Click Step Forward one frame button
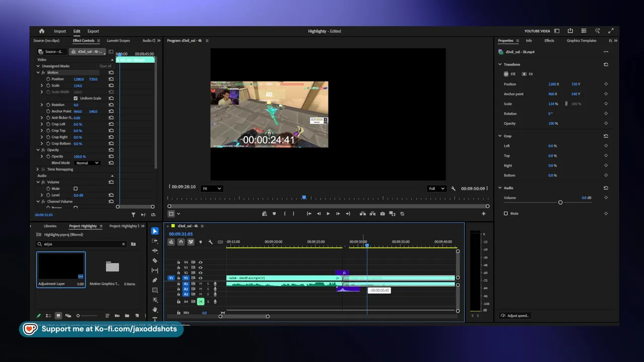The height and width of the screenshot is (362, 644). click(338, 214)
